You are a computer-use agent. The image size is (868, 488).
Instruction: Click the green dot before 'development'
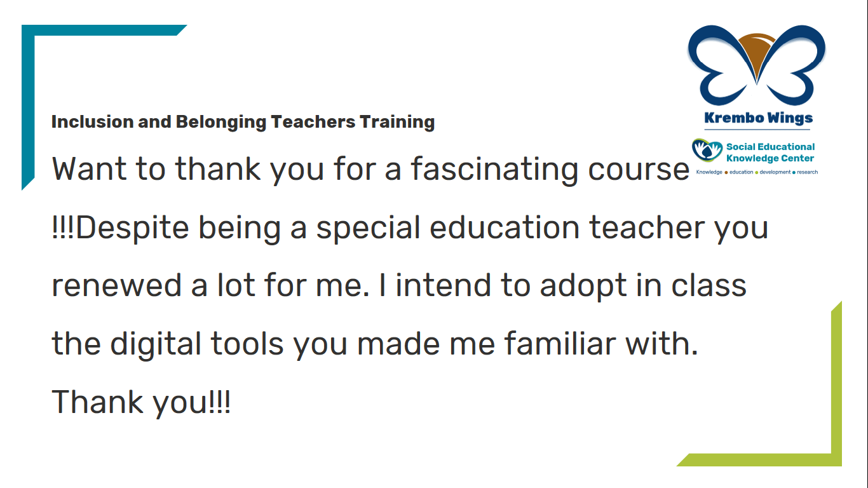pyautogui.click(x=757, y=172)
